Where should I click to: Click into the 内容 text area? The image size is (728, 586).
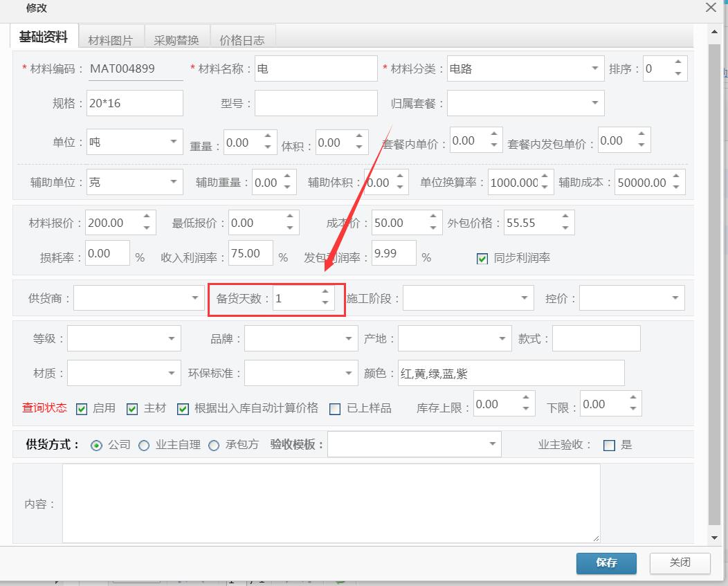coord(331,503)
